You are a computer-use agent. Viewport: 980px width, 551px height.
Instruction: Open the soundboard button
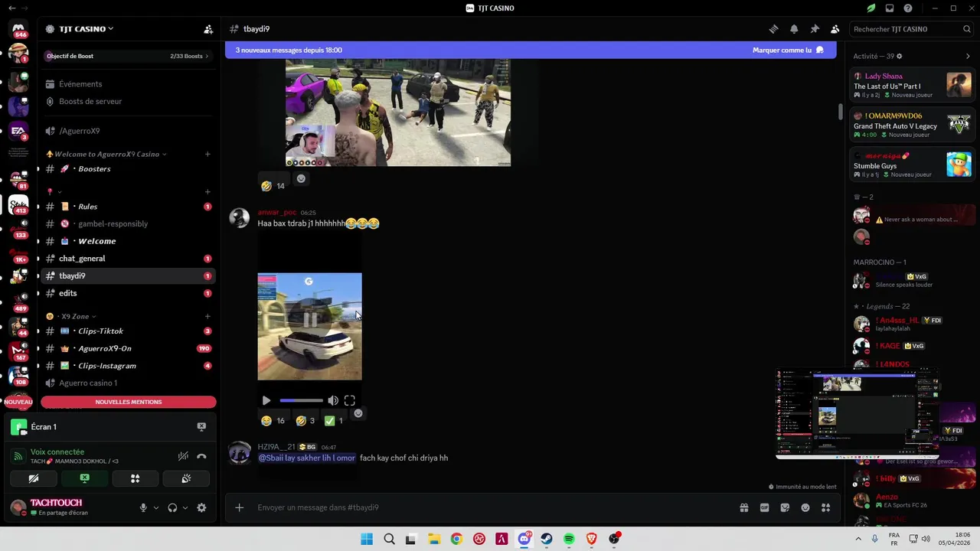tap(186, 478)
